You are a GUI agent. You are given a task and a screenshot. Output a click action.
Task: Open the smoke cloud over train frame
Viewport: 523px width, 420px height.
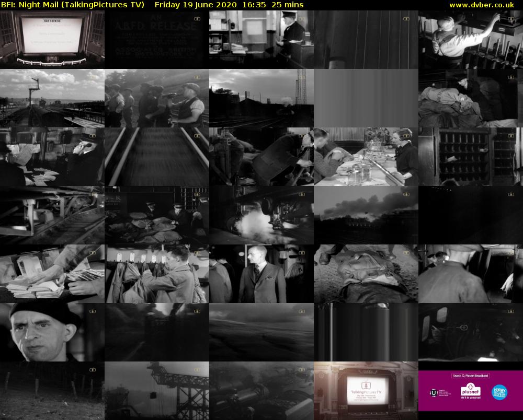[x=366, y=215]
